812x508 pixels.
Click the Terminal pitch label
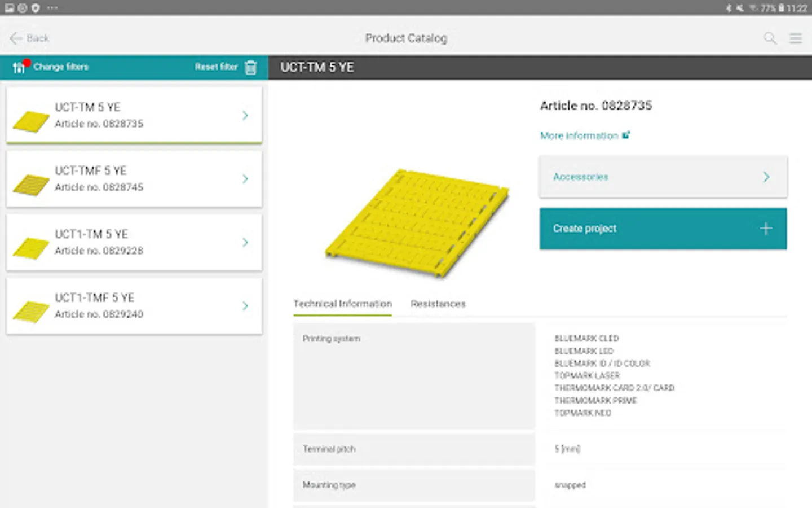(329, 449)
